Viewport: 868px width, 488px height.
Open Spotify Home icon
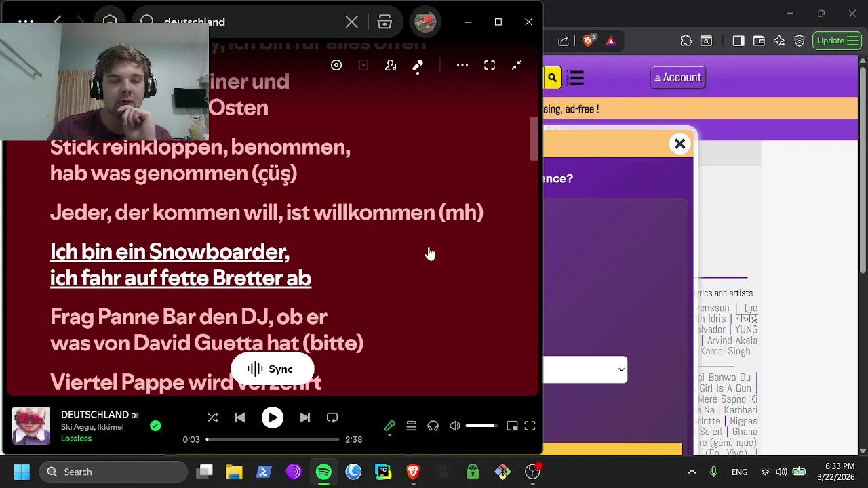click(x=110, y=22)
